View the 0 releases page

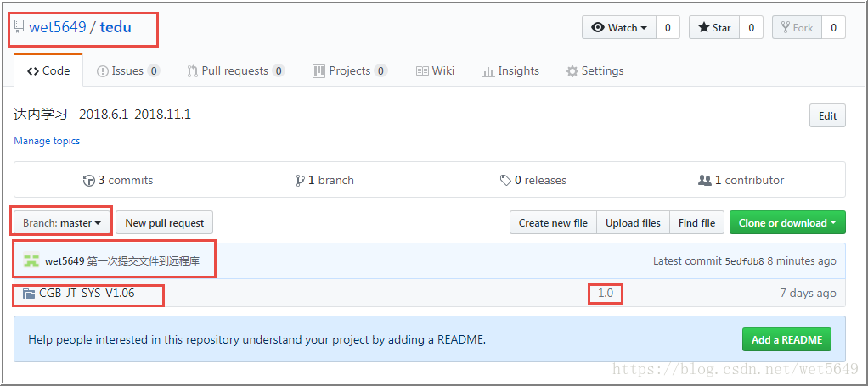tap(533, 181)
